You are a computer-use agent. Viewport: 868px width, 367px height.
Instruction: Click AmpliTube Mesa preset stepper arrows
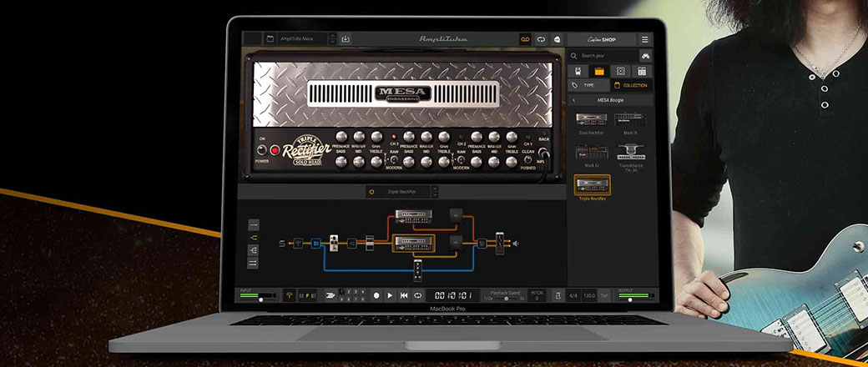(x=332, y=38)
